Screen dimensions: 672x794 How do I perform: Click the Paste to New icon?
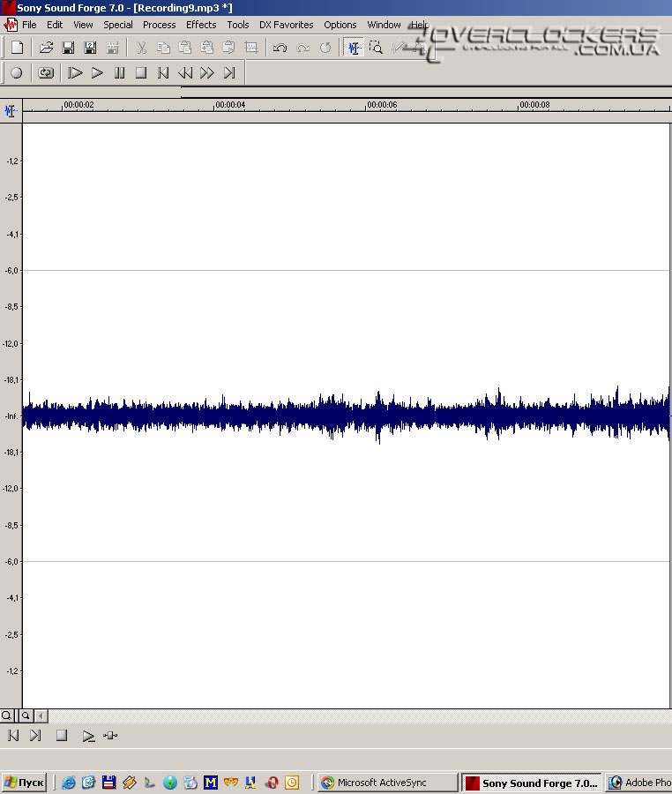pyautogui.click(x=228, y=49)
